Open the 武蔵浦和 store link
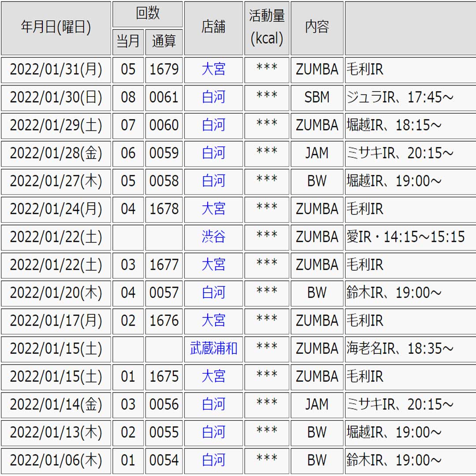 tap(213, 349)
